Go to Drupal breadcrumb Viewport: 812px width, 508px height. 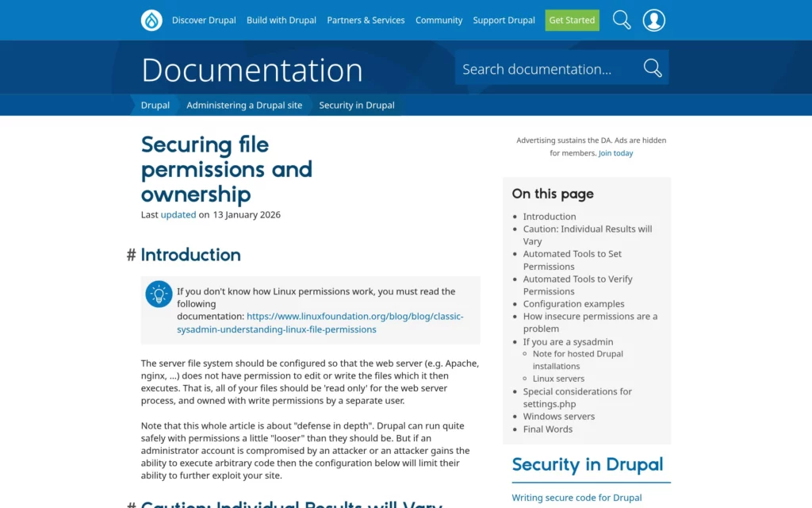point(155,106)
